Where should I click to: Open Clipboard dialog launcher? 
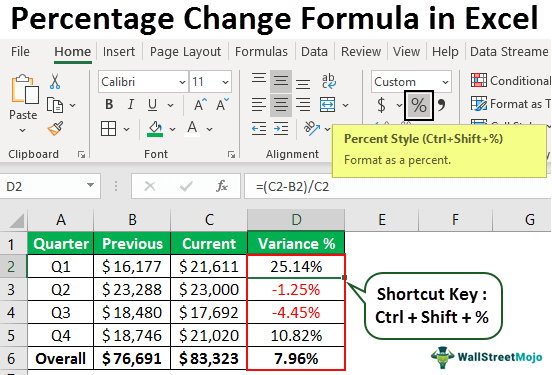[x=82, y=154]
